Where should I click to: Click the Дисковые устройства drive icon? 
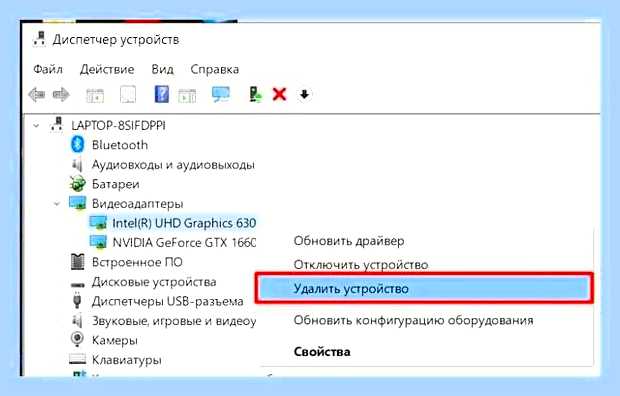coord(78,284)
